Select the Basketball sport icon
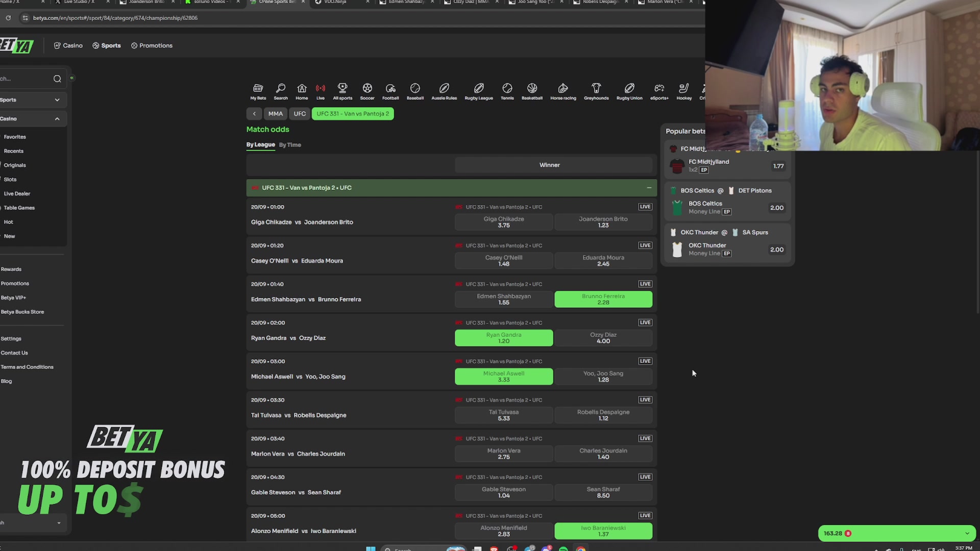This screenshot has width=980, height=551. (532, 92)
